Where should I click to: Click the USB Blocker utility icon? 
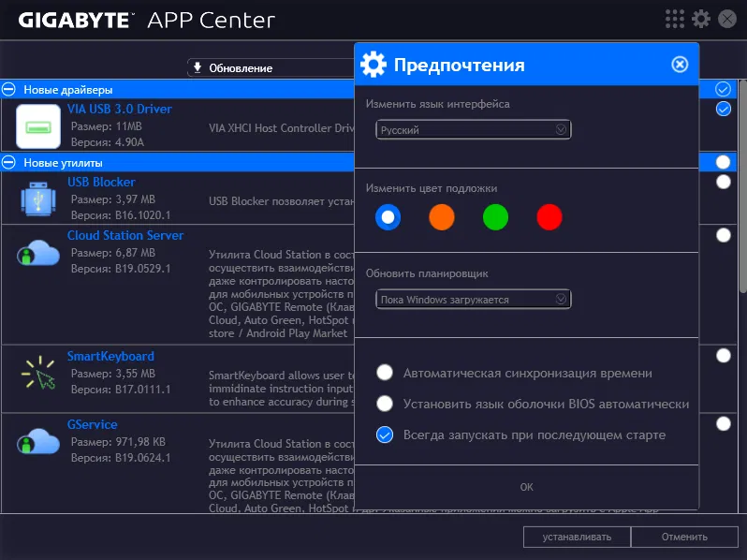pos(38,199)
